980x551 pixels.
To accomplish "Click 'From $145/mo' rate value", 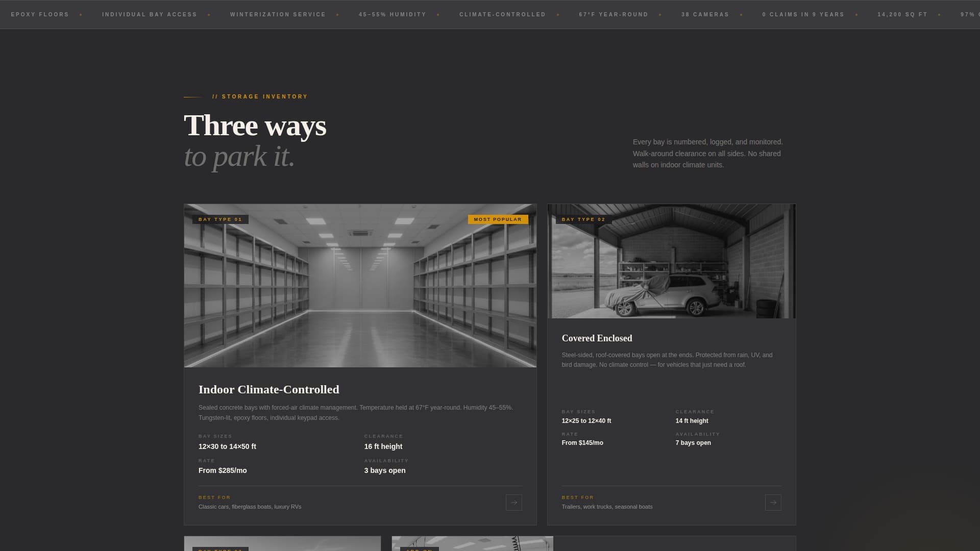I will coord(582,443).
